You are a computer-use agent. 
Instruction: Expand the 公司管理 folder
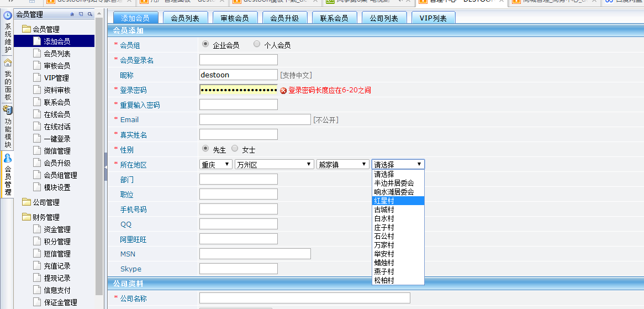click(x=45, y=202)
